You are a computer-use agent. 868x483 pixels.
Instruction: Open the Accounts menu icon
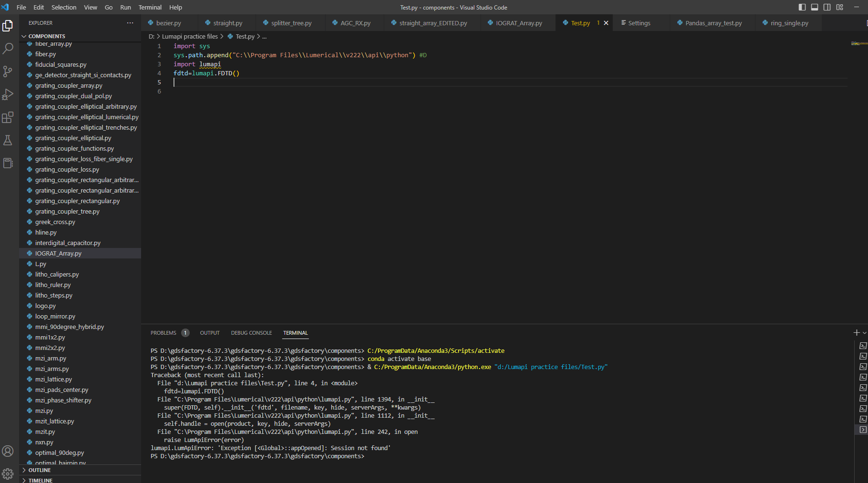(8, 451)
